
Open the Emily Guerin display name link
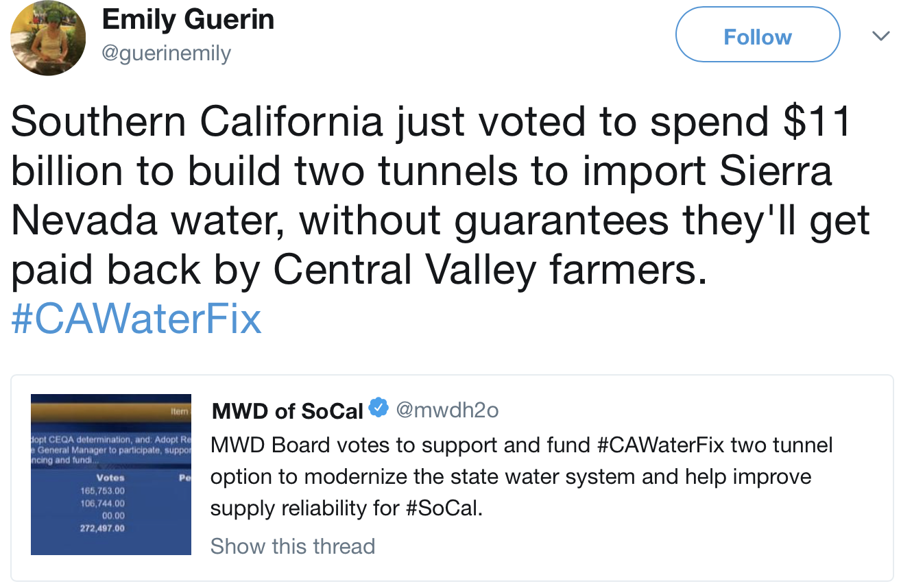[188, 20]
